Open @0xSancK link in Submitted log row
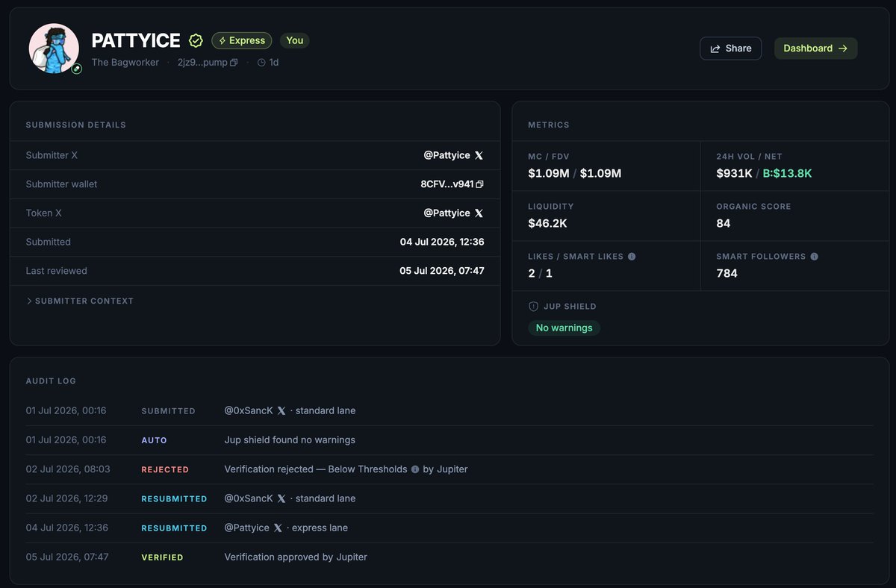 pos(249,410)
